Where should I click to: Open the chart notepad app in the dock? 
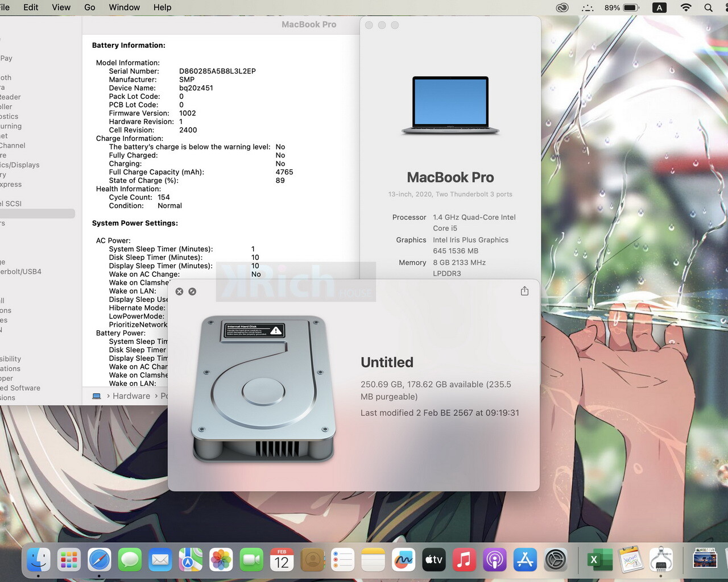point(630,560)
